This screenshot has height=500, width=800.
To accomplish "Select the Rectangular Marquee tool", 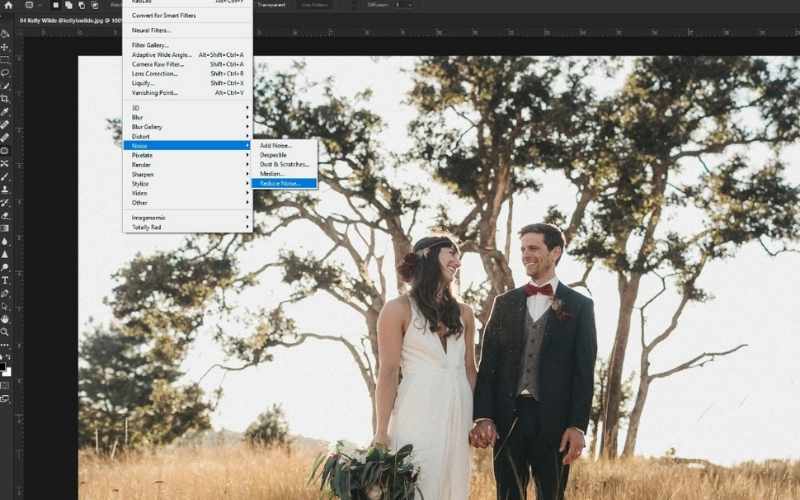I will coord(5,60).
